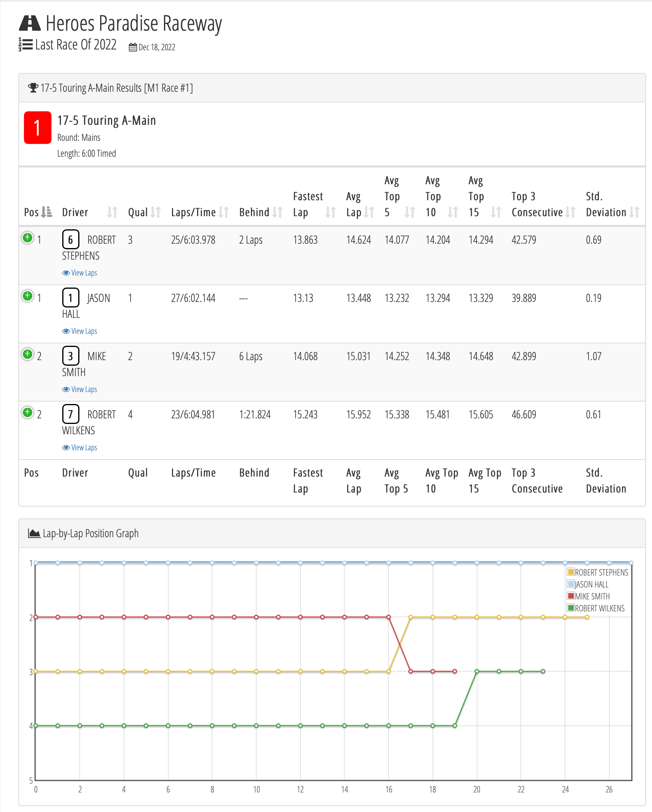Click the numbered list icon beside Last Race

pyautogui.click(x=26, y=45)
